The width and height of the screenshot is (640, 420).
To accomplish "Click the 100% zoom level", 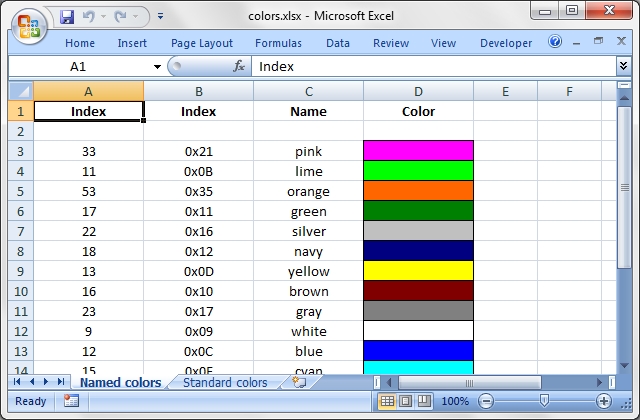I will pos(455,401).
